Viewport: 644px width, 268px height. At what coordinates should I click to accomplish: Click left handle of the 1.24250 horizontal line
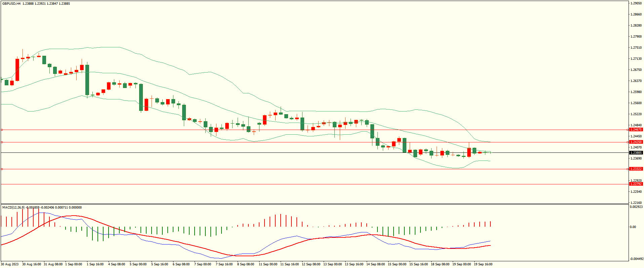(x=2, y=142)
